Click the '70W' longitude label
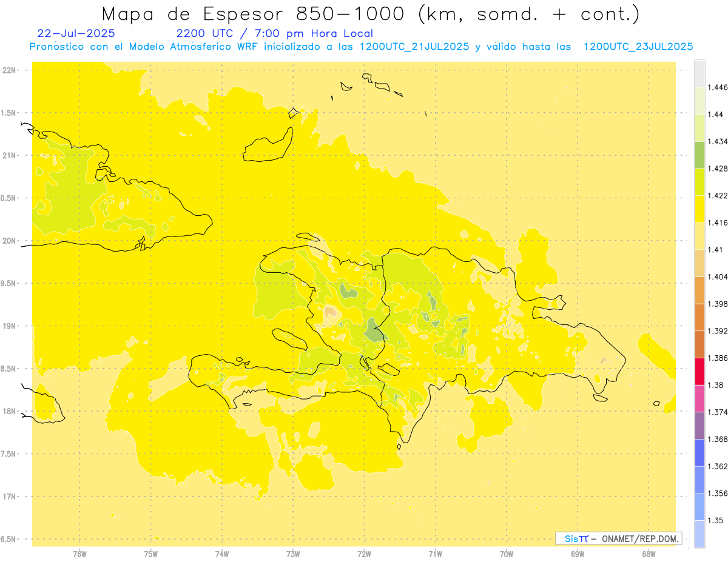 (x=507, y=554)
